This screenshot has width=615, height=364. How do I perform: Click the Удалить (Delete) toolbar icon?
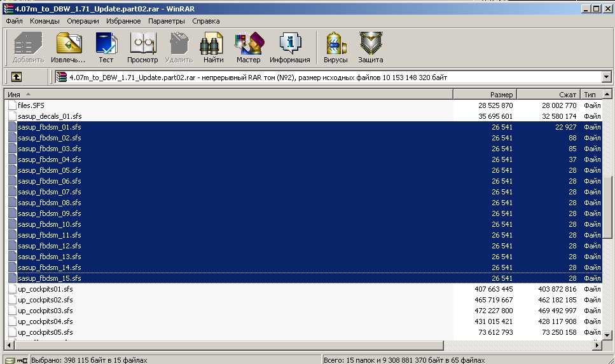click(x=179, y=48)
